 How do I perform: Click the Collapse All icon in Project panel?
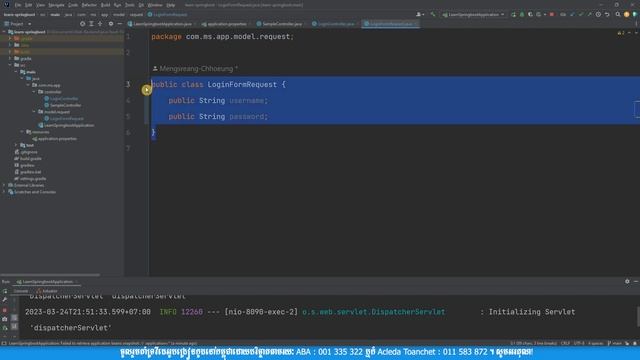tap(100, 24)
